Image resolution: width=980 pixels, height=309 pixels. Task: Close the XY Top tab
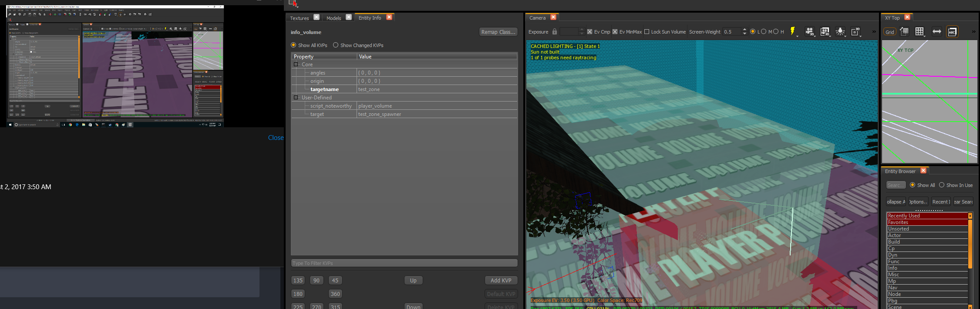907,17
